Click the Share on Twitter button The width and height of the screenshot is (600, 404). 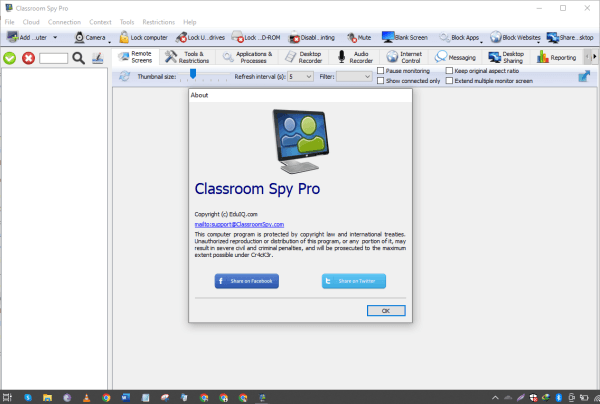coord(354,281)
